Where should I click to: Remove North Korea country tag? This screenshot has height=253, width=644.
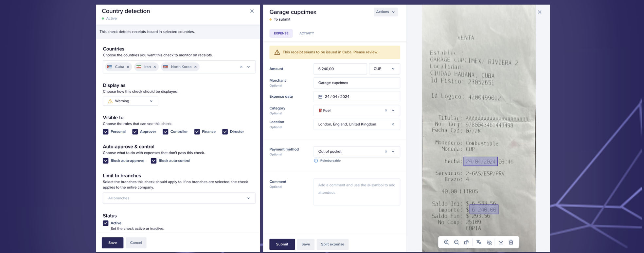click(x=195, y=67)
